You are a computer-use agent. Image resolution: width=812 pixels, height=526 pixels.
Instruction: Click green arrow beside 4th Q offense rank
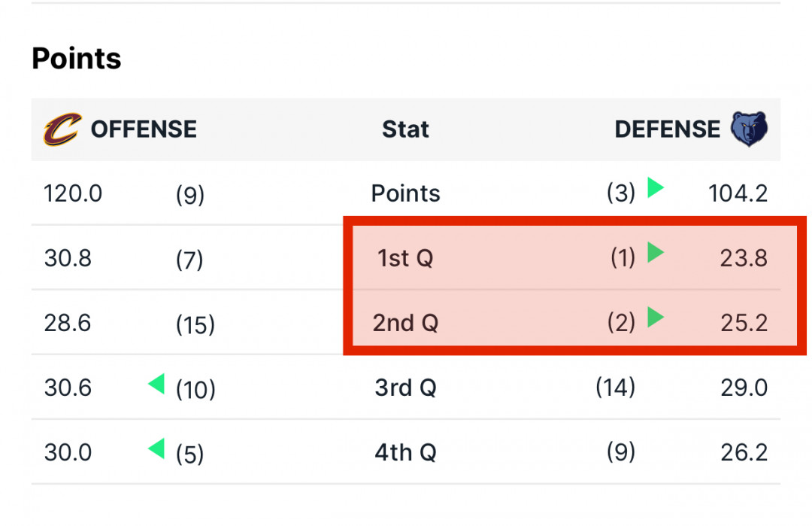(156, 448)
